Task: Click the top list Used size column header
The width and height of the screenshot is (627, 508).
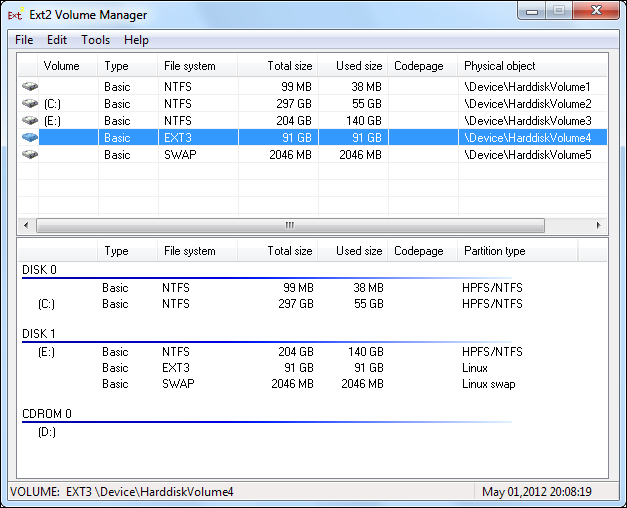Action: (x=353, y=66)
